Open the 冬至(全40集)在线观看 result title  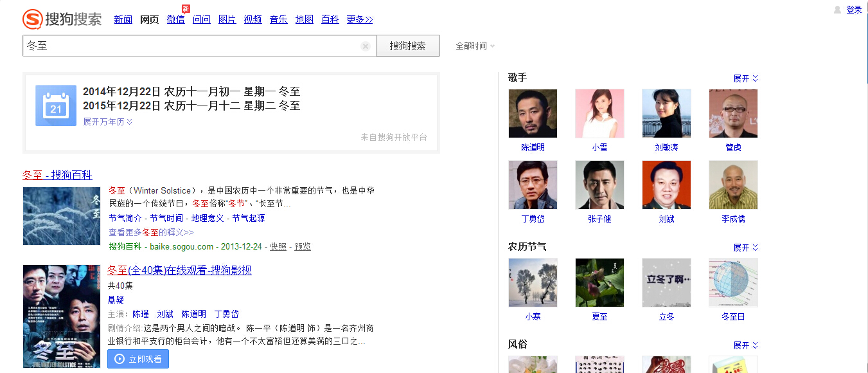tap(179, 270)
